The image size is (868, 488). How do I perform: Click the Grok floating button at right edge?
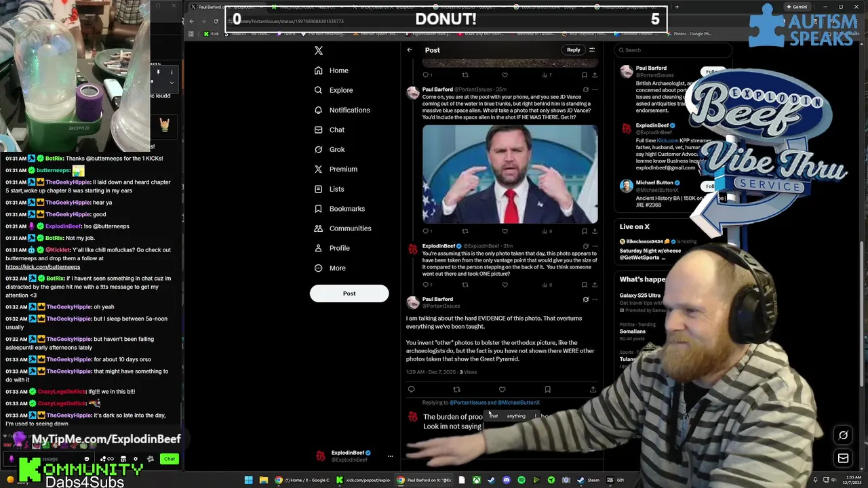tap(844, 436)
